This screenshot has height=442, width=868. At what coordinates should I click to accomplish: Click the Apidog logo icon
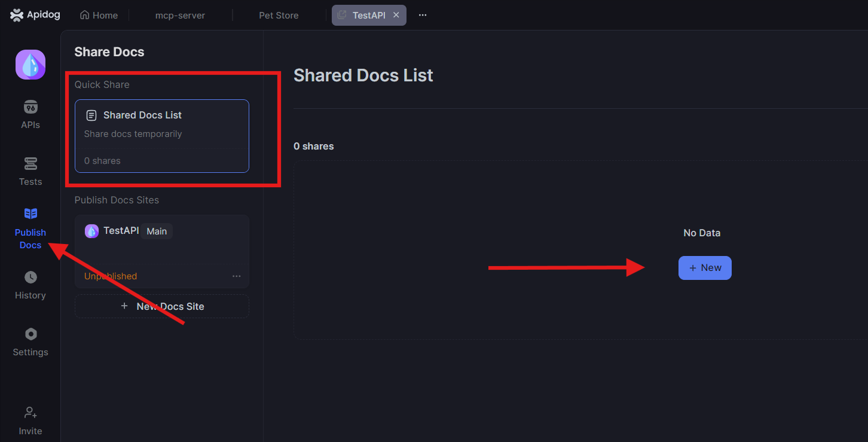(17, 15)
